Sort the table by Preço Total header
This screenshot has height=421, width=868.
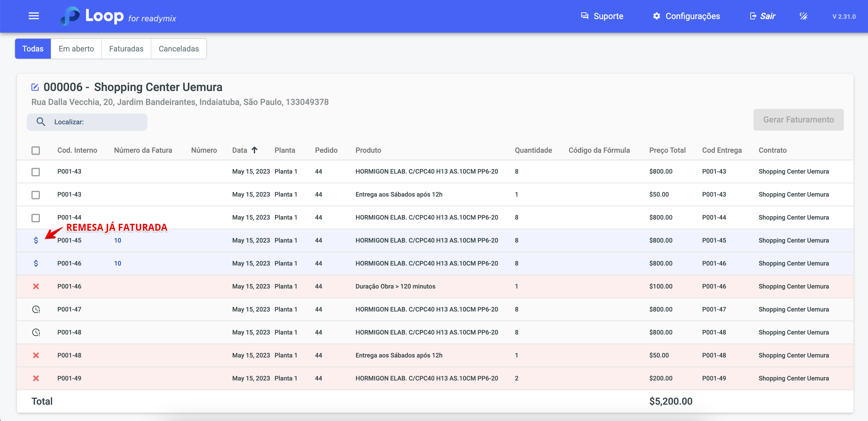(x=667, y=150)
